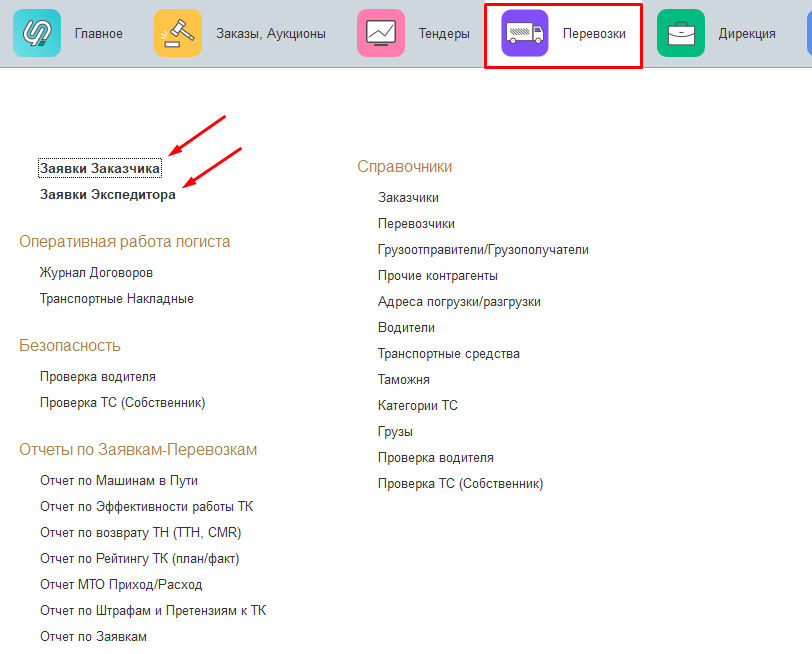Open Проверка водителя under Справочники
The width and height of the screenshot is (812, 654).
(436, 458)
